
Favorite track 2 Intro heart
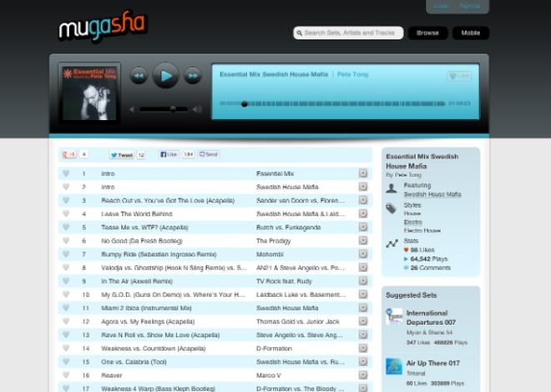pos(66,187)
